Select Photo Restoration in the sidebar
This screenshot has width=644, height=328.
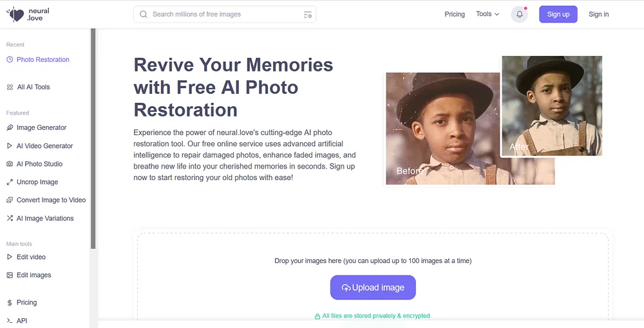[43, 60]
